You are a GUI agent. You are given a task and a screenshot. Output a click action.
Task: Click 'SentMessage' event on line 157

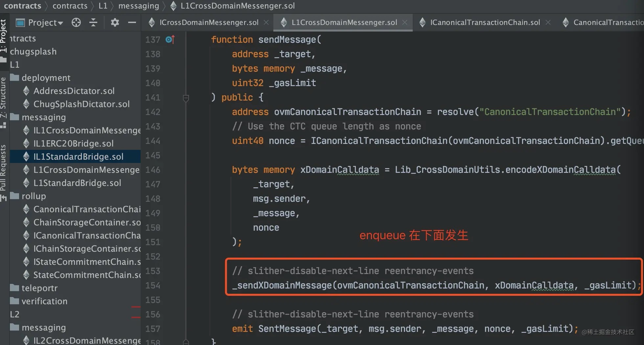coord(287,329)
